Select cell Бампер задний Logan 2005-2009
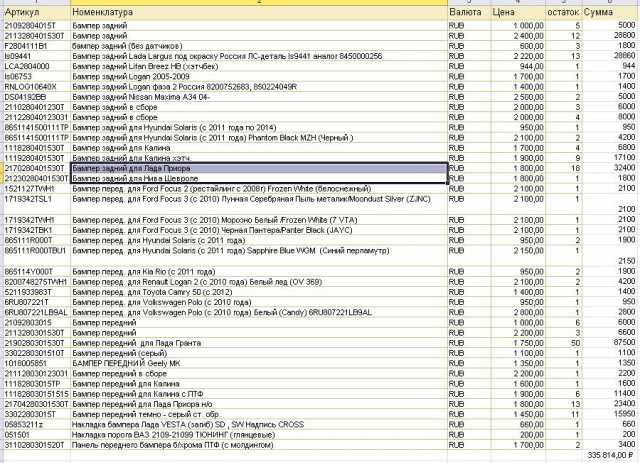 [259, 76]
